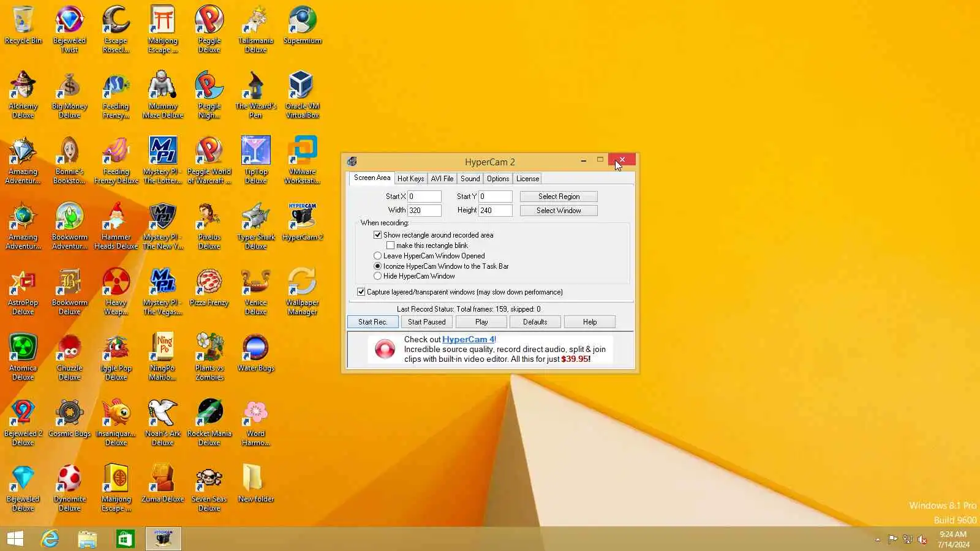Click the muted volume tray icon
Viewport: 980px width, 551px height.
click(x=922, y=539)
